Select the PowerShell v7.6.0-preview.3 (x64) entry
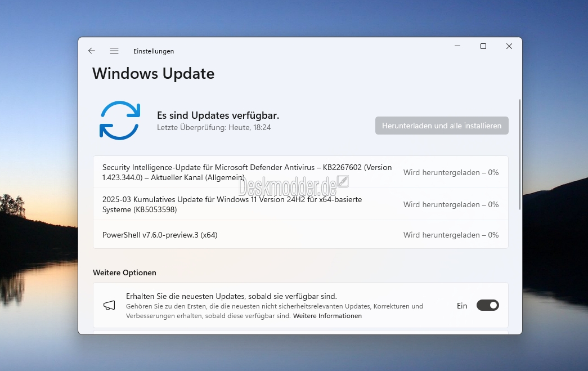This screenshot has height=371, width=588. point(300,235)
